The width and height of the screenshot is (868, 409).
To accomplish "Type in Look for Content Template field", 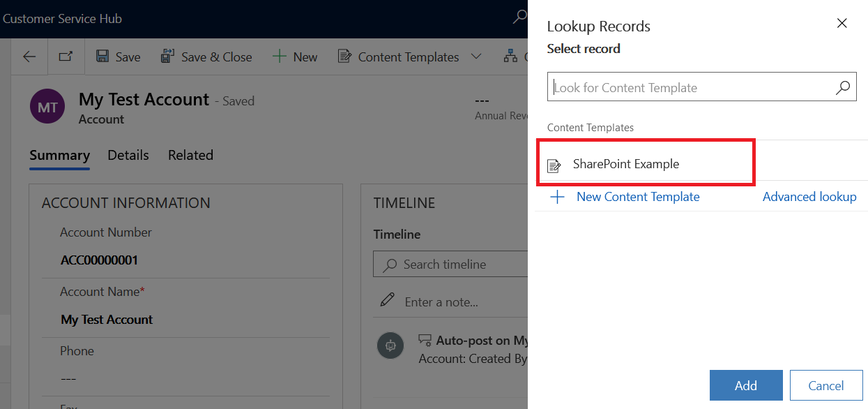I will click(690, 88).
